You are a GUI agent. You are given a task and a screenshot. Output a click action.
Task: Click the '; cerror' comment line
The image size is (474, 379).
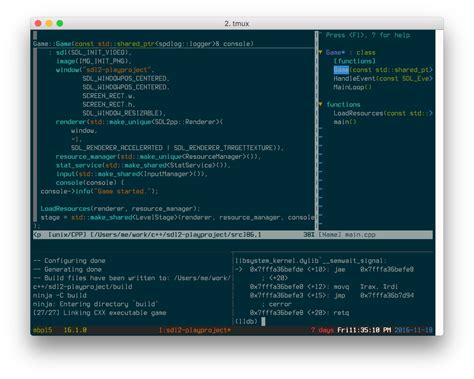pos(276,304)
